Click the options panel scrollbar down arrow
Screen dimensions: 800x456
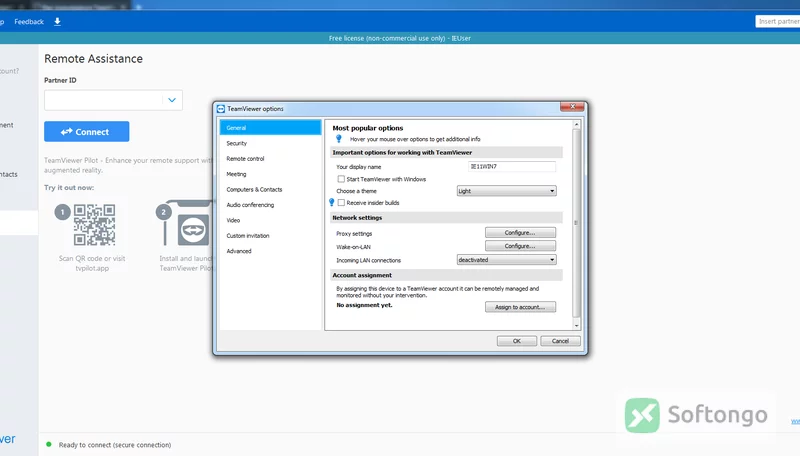click(577, 325)
